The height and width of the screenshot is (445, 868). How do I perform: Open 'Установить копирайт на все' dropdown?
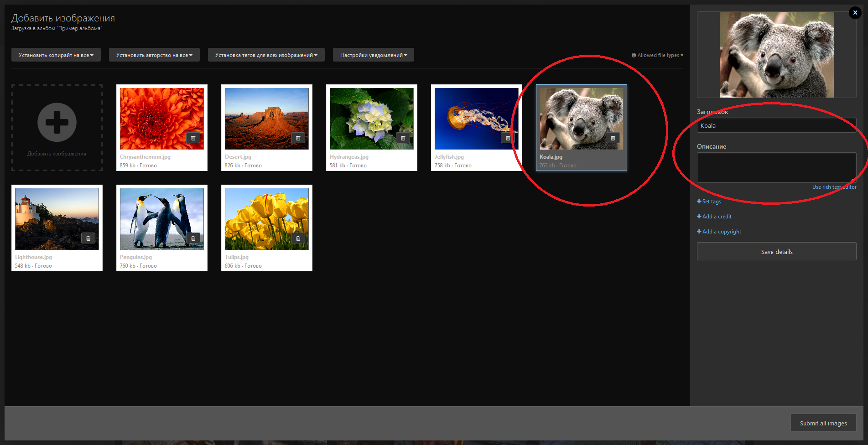coord(56,55)
